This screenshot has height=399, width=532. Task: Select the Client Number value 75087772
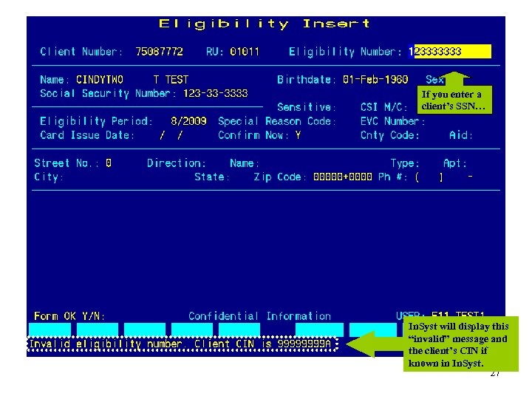click(x=160, y=52)
